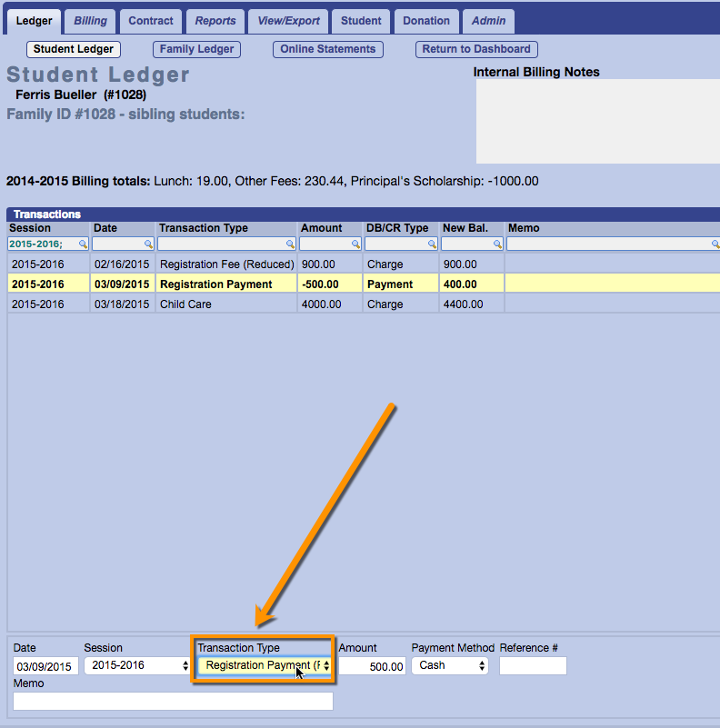Screen dimensions: 720x728
Task: Click into the Internal Billing Notes box
Action: click(597, 121)
